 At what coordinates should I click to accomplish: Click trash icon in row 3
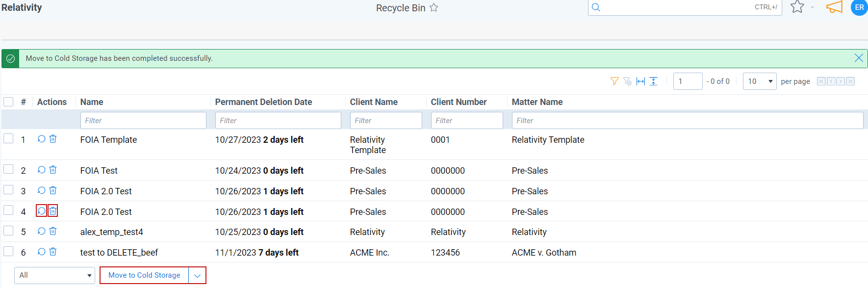[x=53, y=190]
